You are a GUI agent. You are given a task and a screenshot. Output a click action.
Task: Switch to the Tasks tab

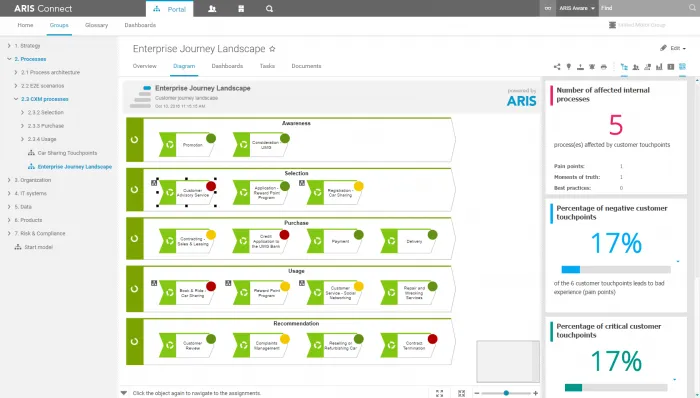(x=267, y=66)
